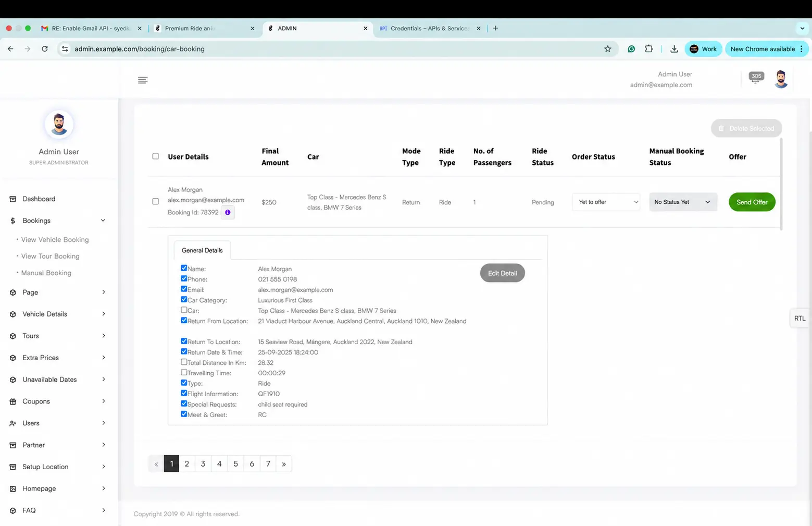Viewport: 812px width, 526px height.
Task: Click the Dashboard sidebar icon
Action: tap(13, 199)
